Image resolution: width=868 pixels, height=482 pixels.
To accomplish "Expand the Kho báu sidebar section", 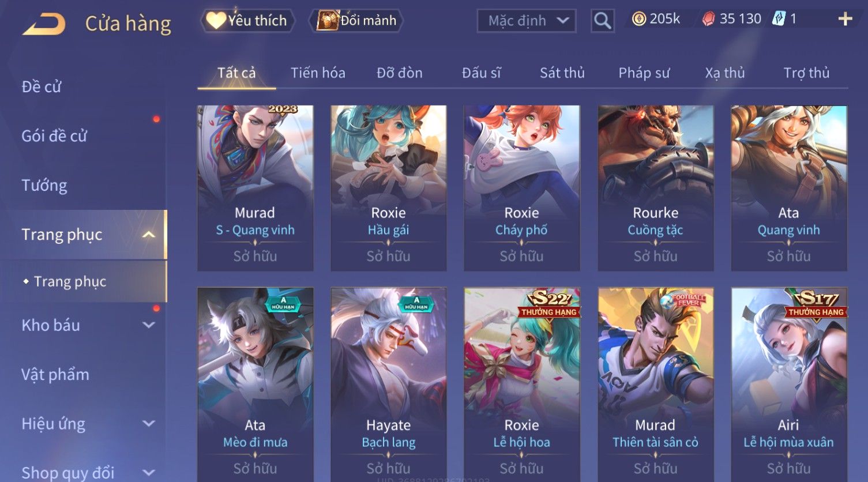I will [x=149, y=325].
